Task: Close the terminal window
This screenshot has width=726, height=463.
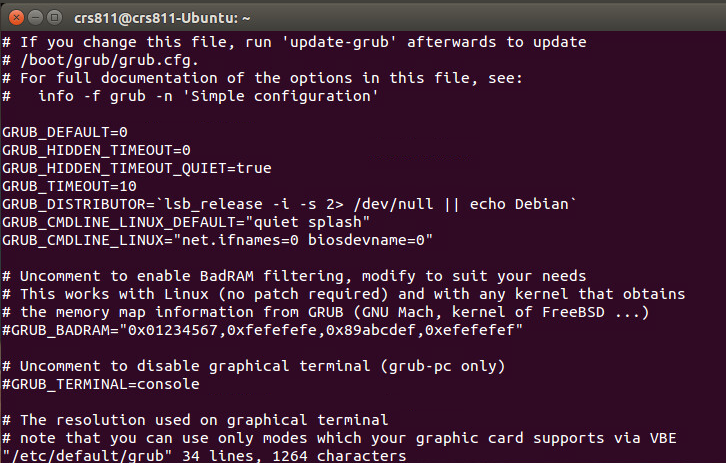Action: pos(16,18)
